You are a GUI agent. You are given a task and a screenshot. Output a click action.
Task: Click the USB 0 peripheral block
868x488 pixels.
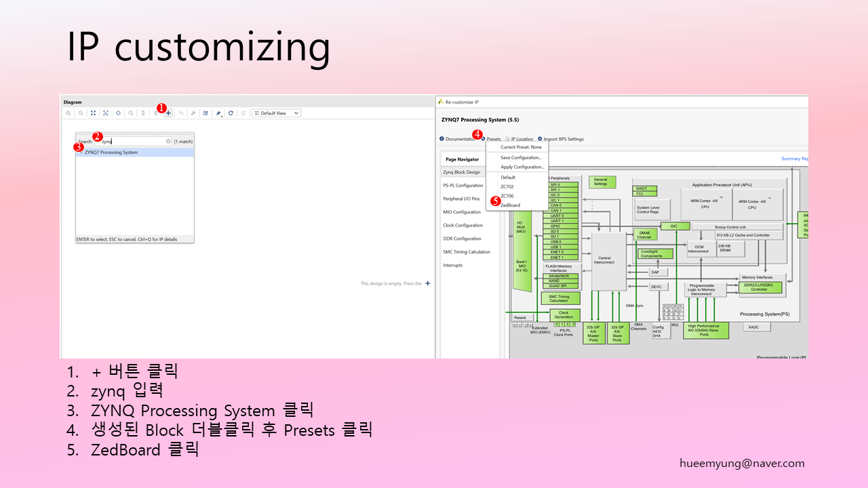click(561, 241)
